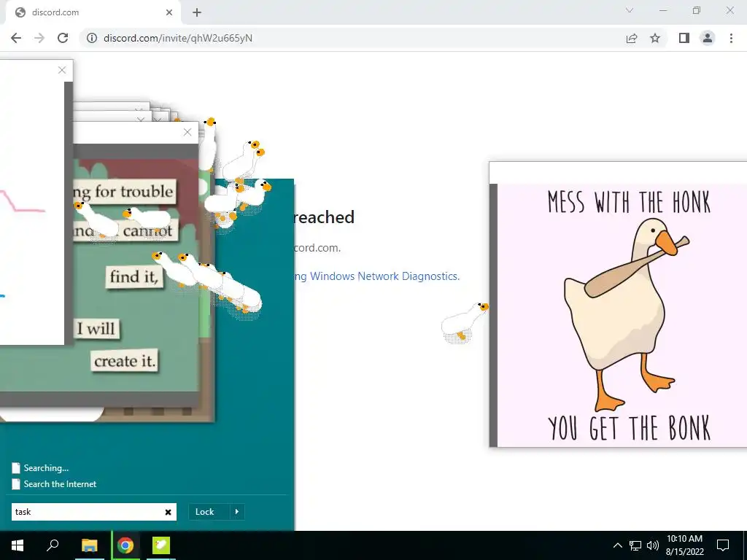
Task: Open File Explorer from taskbar
Action: point(89,545)
